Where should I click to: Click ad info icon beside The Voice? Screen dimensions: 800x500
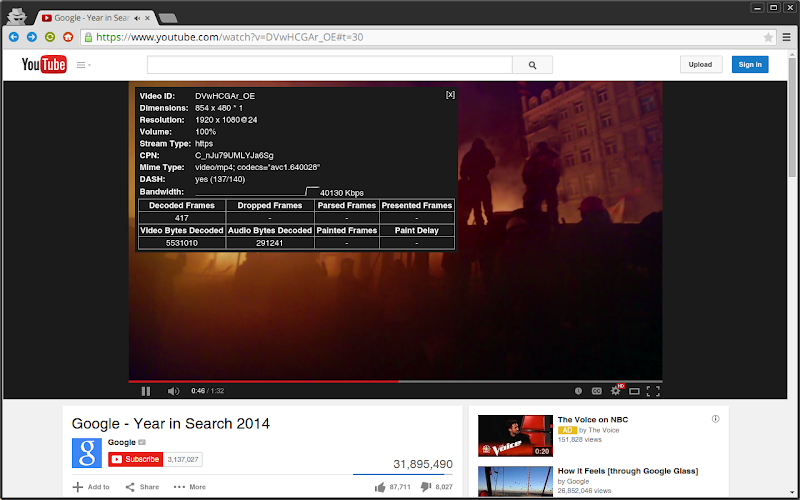tap(715, 419)
